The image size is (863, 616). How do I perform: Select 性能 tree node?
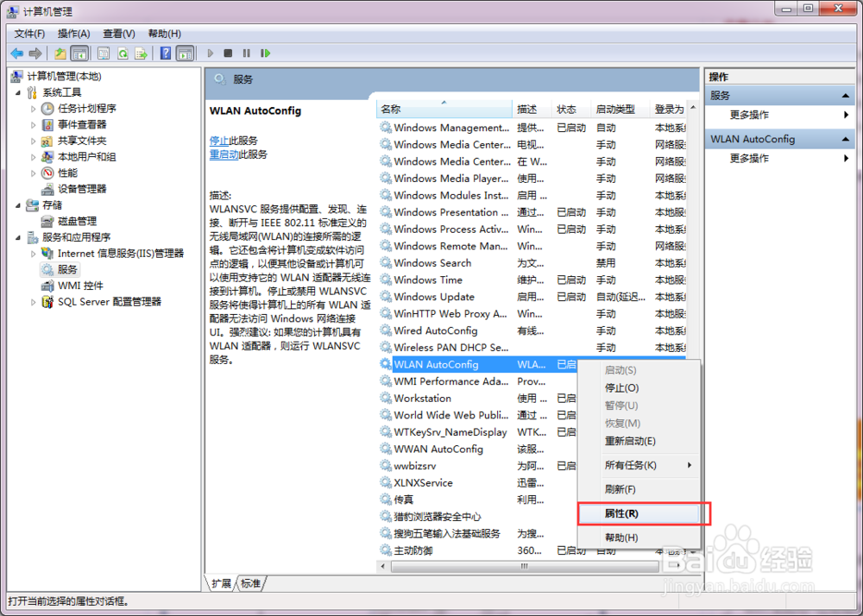(x=67, y=173)
